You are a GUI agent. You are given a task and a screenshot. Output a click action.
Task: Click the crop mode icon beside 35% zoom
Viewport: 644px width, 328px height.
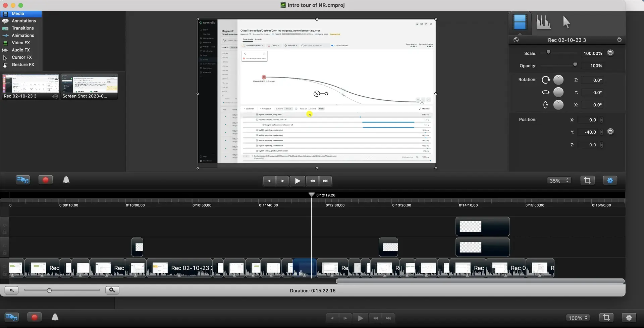587,180
